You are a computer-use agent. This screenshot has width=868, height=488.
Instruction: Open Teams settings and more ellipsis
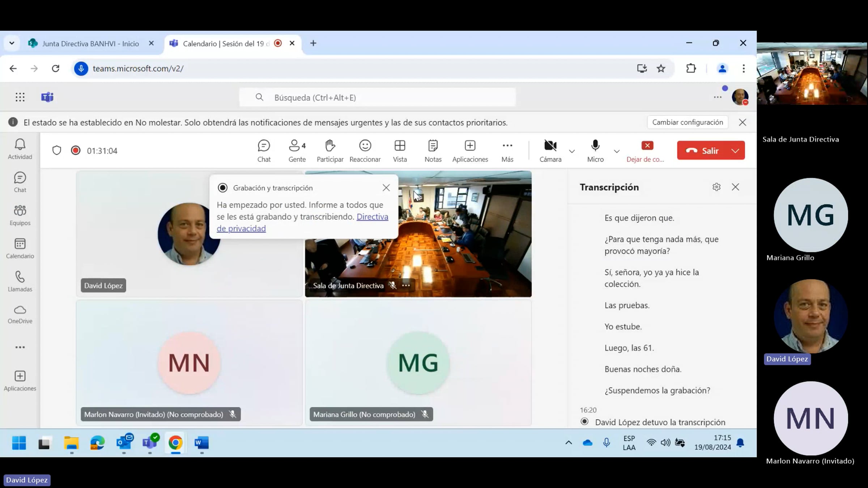718,97
